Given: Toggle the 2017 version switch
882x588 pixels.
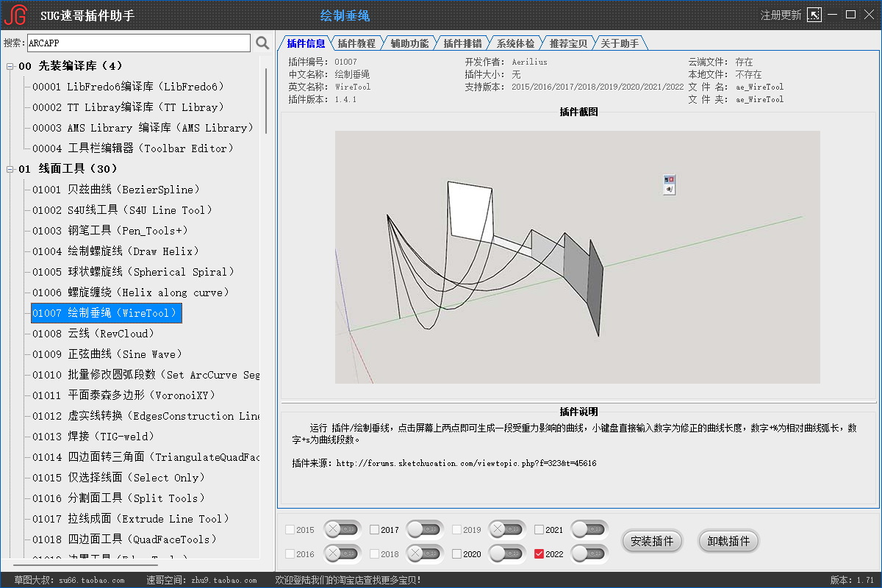Looking at the screenshot, I should coord(425,529).
